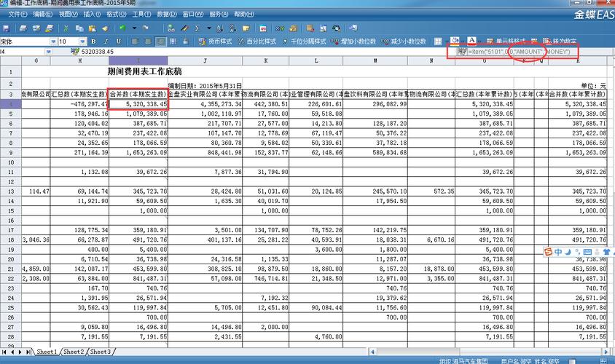Image resolution: width=615 pixels, height=364 pixels.
Task: Click the pencil edit icon
Action: 184,28
